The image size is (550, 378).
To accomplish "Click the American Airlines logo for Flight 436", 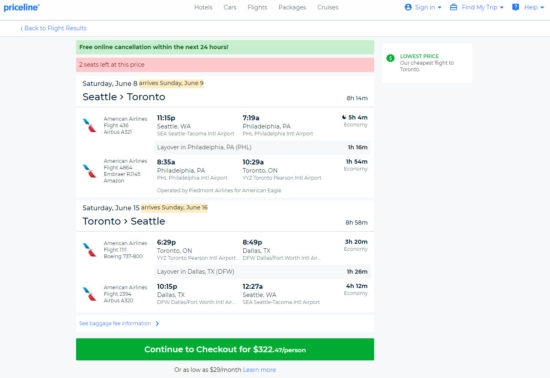I will [89, 125].
